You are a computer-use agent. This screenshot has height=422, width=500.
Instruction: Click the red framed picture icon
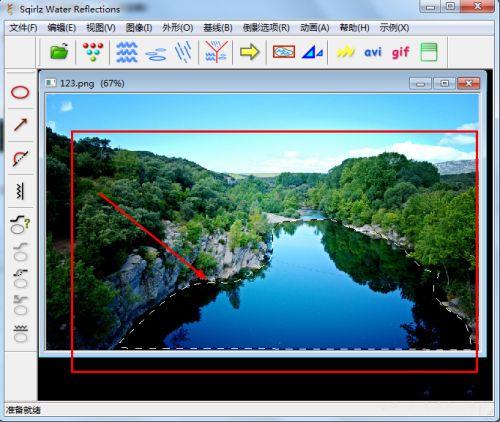284,52
